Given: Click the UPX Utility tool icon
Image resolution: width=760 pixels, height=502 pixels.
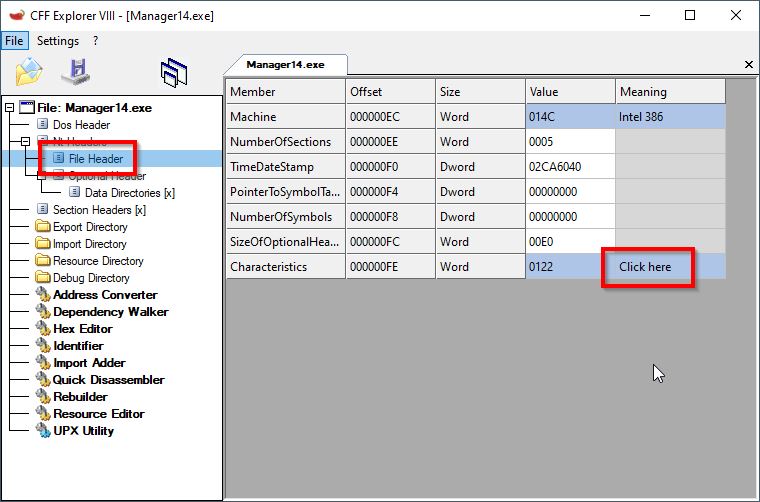Looking at the screenshot, I should 43,430.
